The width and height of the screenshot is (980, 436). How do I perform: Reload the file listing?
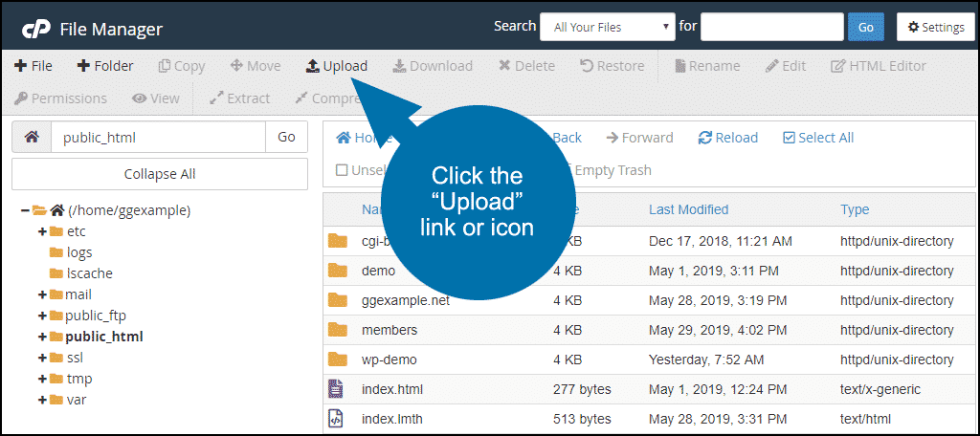728,138
